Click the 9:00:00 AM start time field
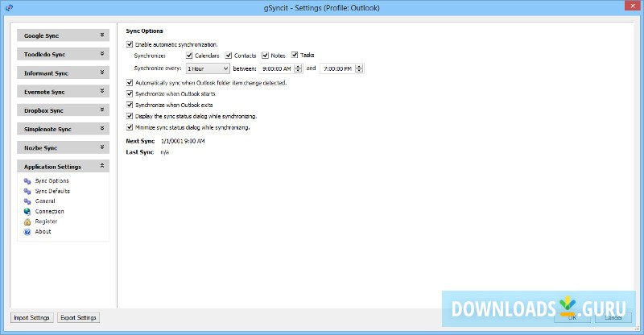The width and height of the screenshot is (644, 335). 276,68
